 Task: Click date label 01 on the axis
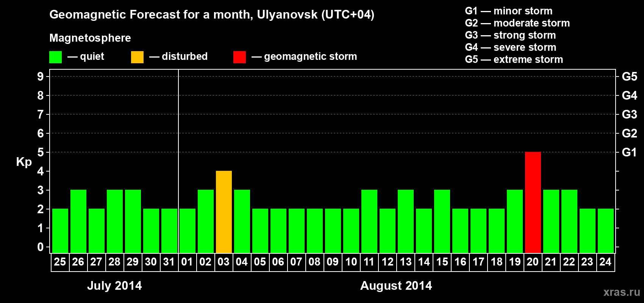(187, 262)
